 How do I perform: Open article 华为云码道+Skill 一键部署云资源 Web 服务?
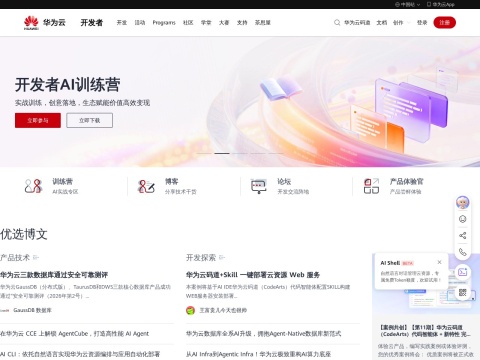click(x=253, y=275)
